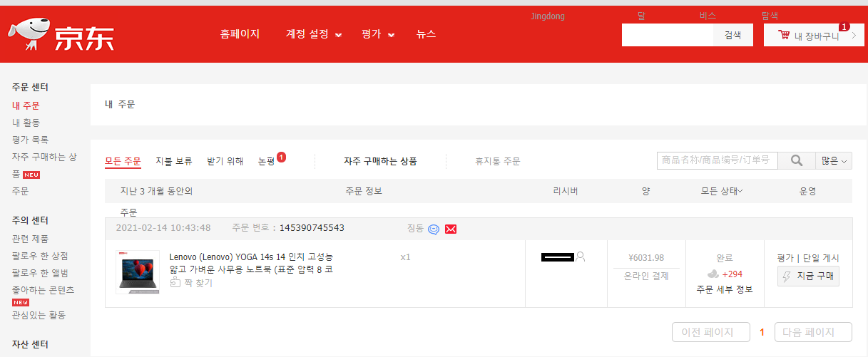
Task: Expand the 내 장바구니 arrow
Action: coord(854,35)
